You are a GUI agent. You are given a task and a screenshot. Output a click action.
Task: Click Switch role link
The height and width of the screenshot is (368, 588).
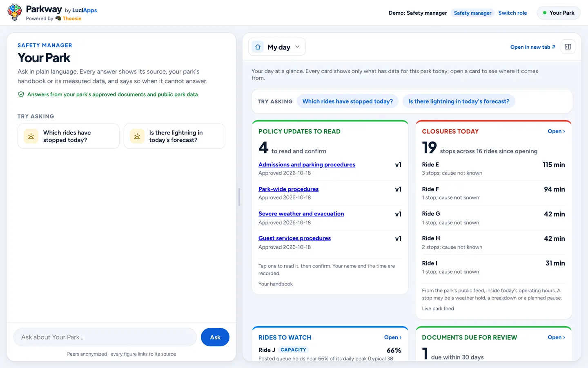(x=512, y=13)
